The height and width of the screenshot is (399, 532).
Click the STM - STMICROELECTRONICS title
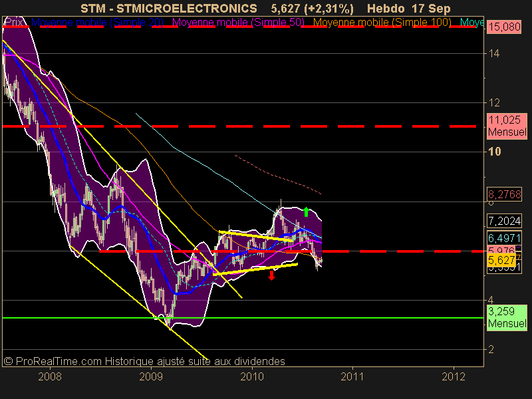[169, 9]
